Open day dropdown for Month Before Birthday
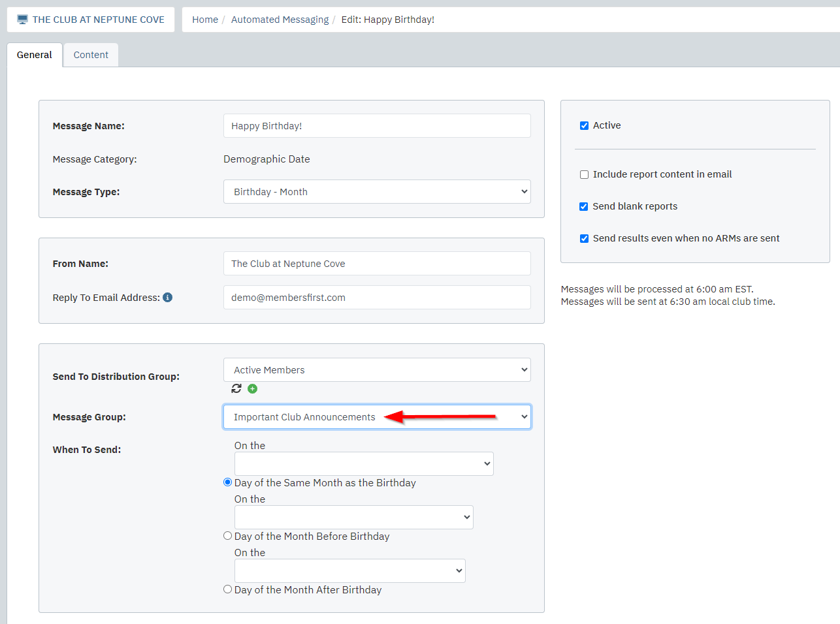The width and height of the screenshot is (840, 624). point(353,518)
